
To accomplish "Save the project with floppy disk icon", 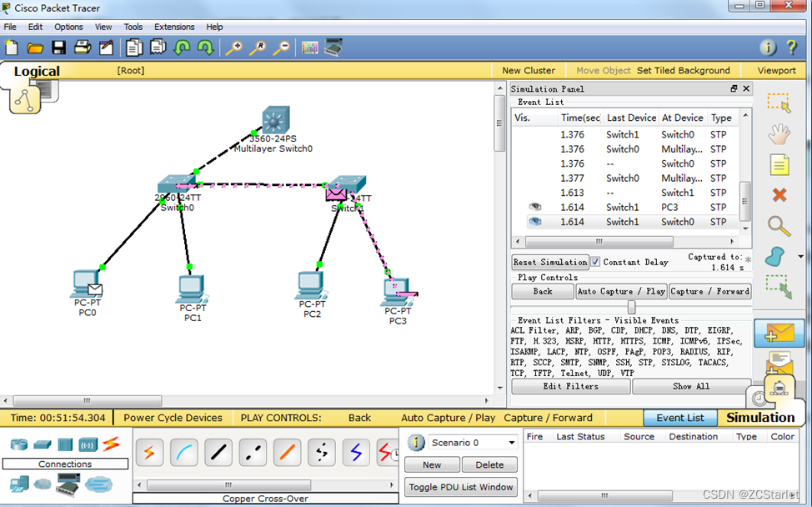I will click(x=58, y=48).
